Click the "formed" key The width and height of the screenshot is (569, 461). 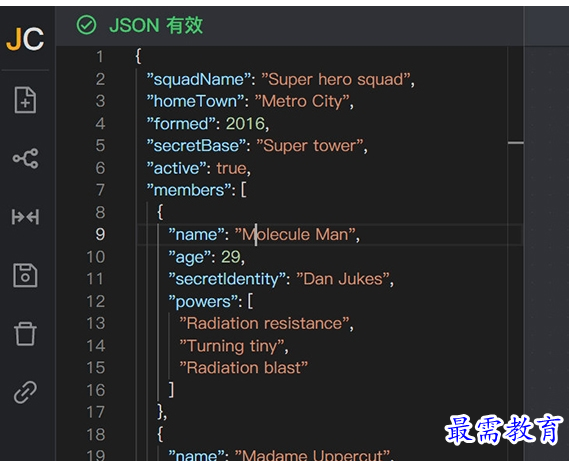[x=181, y=124]
